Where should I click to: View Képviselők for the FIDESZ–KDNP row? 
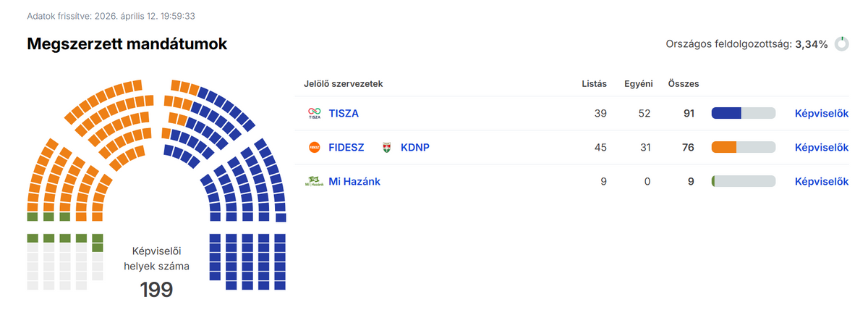point(821,148)
